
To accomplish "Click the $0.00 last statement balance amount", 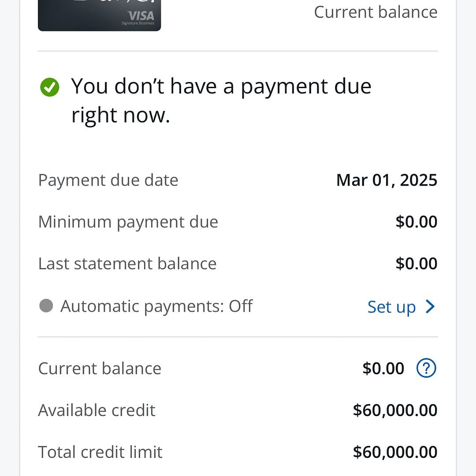I will click(416, 264).
